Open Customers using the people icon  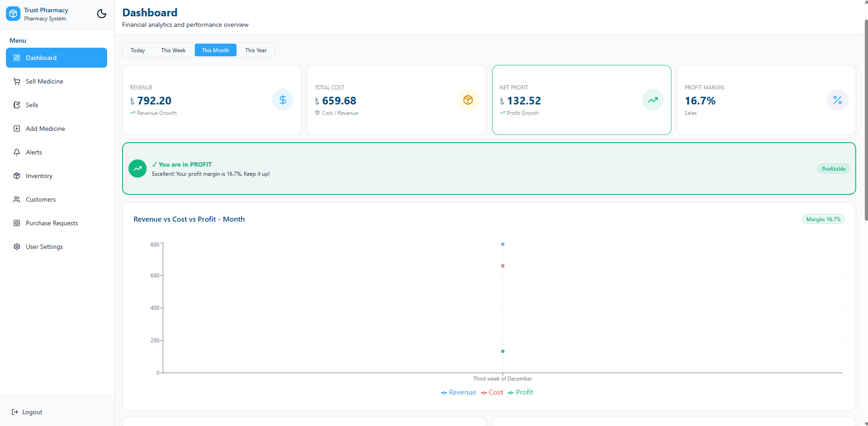(x=17, y=199)
